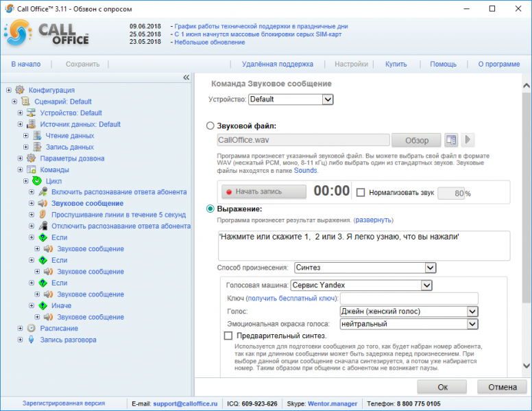Screen dimensions: 532x411
Task: Click the microphone icon beside Запись разговора
Action: 32,340
